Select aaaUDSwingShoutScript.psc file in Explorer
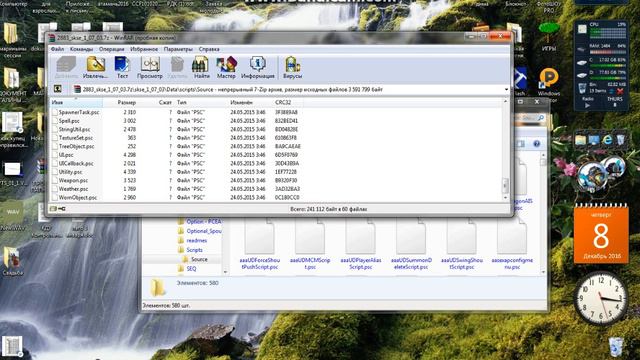Screen dimensions: 640x360 [462, 245]
